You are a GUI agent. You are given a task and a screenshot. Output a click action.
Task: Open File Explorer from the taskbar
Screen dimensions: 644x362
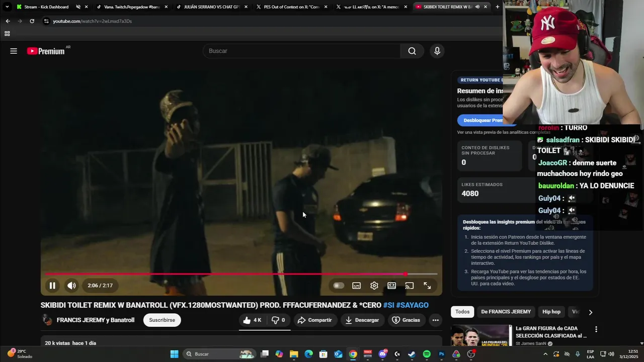coord(294,354)
